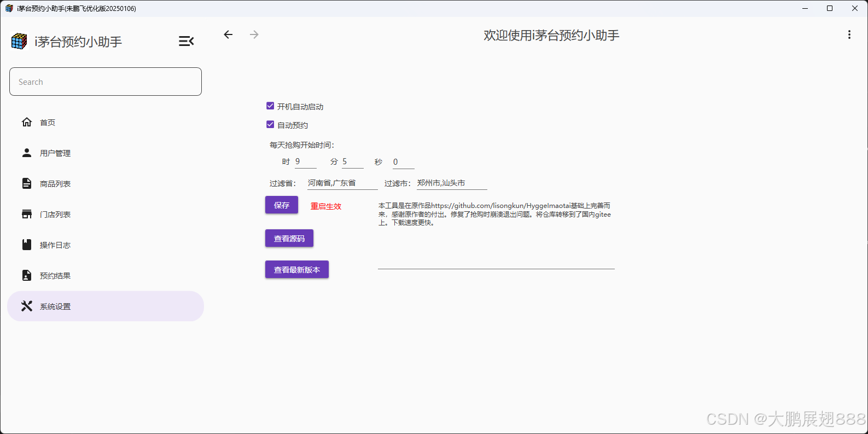Click the title bar app icon
The image size is (868, 434).
[x=9, y=8]
